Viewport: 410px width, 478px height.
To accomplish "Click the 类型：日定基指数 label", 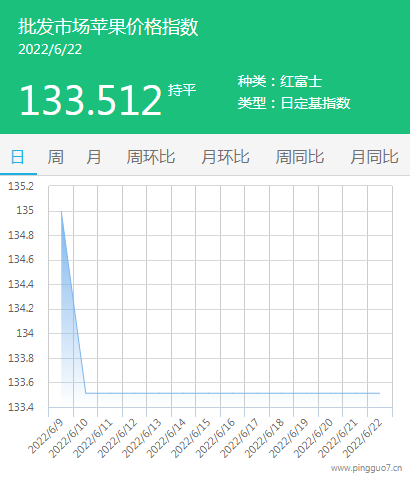I will click(x=294, y=103).
